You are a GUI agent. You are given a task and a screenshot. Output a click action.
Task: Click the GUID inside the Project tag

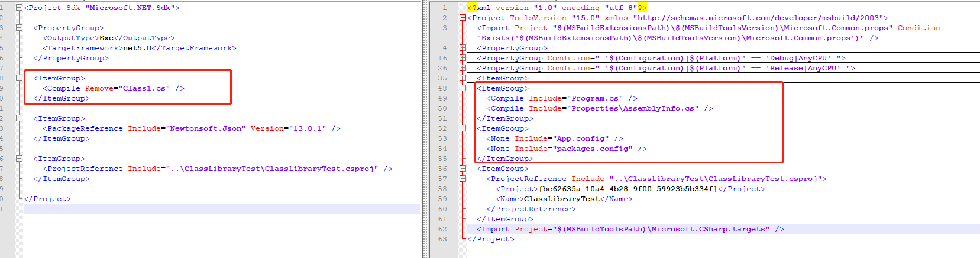(628, 189)
